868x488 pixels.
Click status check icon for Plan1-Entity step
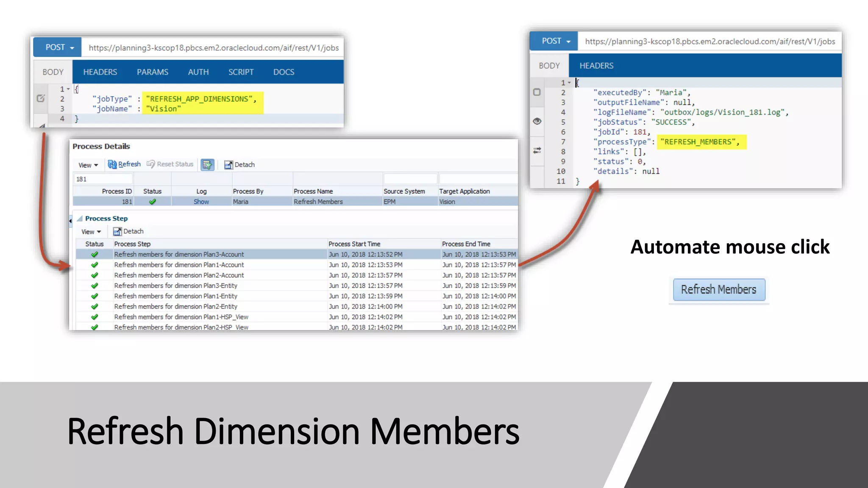(95, 296)
